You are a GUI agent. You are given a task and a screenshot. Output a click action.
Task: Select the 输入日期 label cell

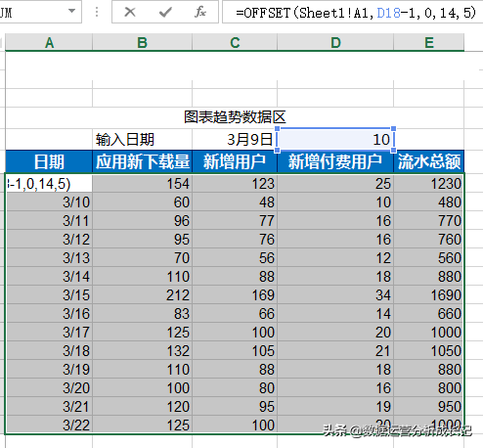(x=142, y=140)
